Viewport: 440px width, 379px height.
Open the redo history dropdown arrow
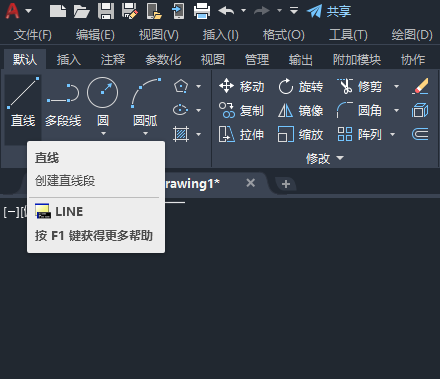(x=279, y=11)
